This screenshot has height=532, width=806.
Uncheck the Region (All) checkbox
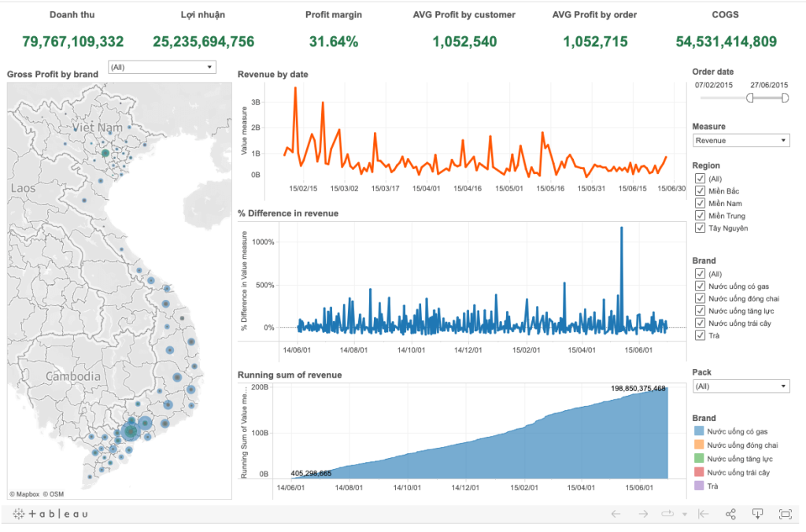tap(700, 179)
